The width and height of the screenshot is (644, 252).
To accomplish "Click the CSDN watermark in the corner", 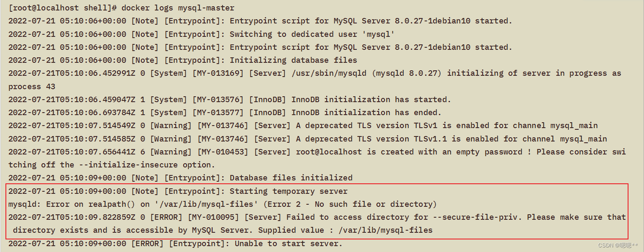I will 618,245.
